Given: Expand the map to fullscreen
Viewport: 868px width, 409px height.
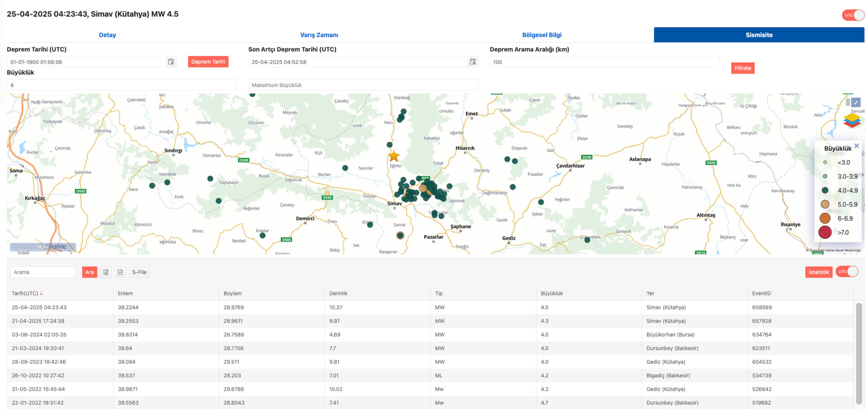Looking at the screenshot, I should tap(856, 102).
